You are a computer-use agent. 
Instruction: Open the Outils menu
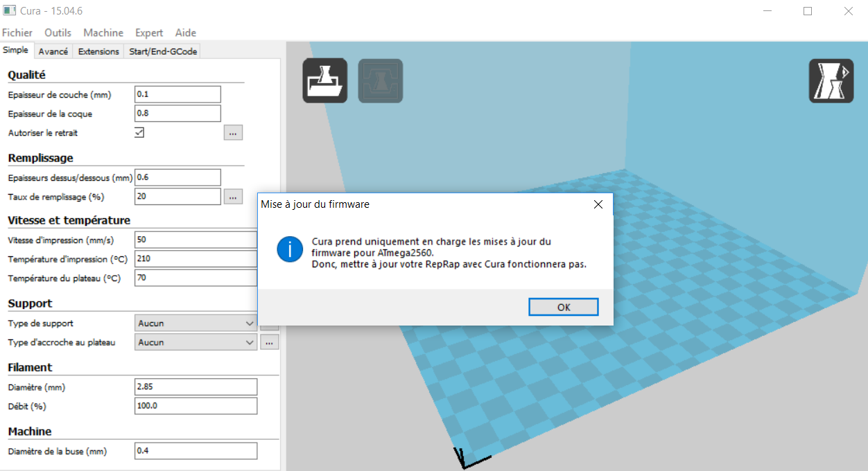pyautogui.click(x=58, y=33)
